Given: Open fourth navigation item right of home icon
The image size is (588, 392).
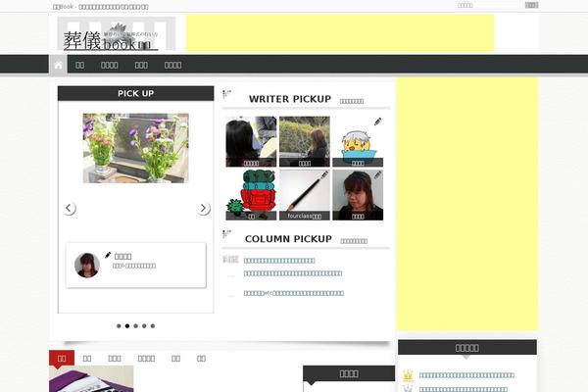Looking at the screenshot, I should [x=172, y=65].
